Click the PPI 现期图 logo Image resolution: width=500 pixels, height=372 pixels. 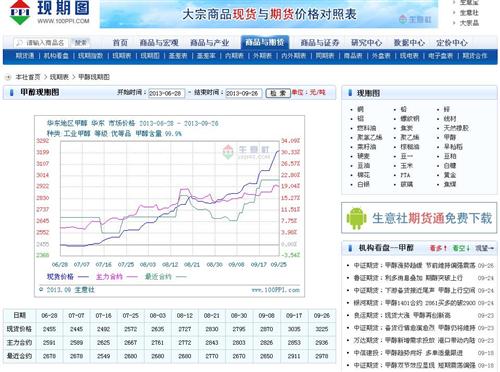[49, 12]
